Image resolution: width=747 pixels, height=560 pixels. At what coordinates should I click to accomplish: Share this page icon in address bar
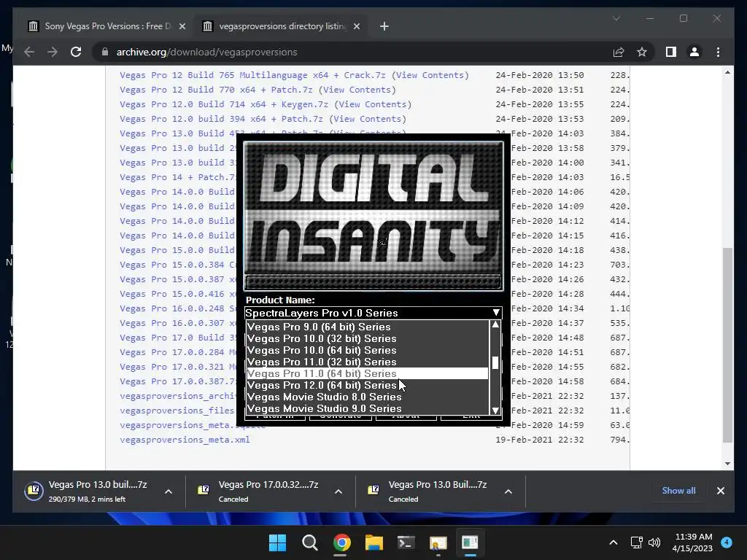[x=619, y=52]
